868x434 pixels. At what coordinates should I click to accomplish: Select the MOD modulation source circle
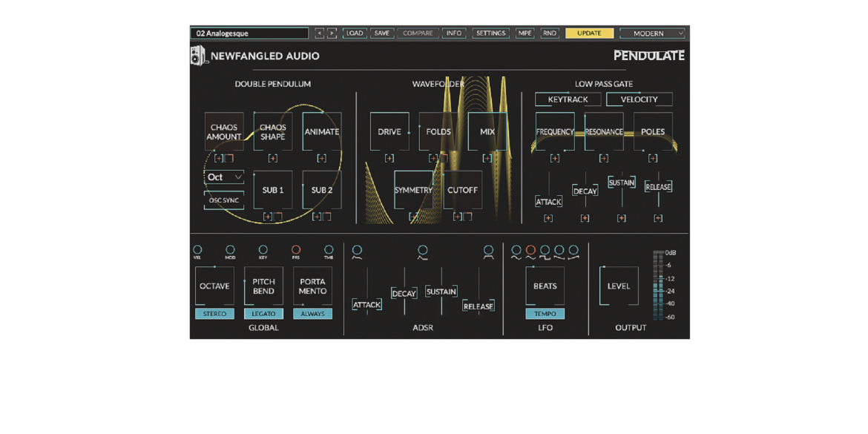coord(230,250)
